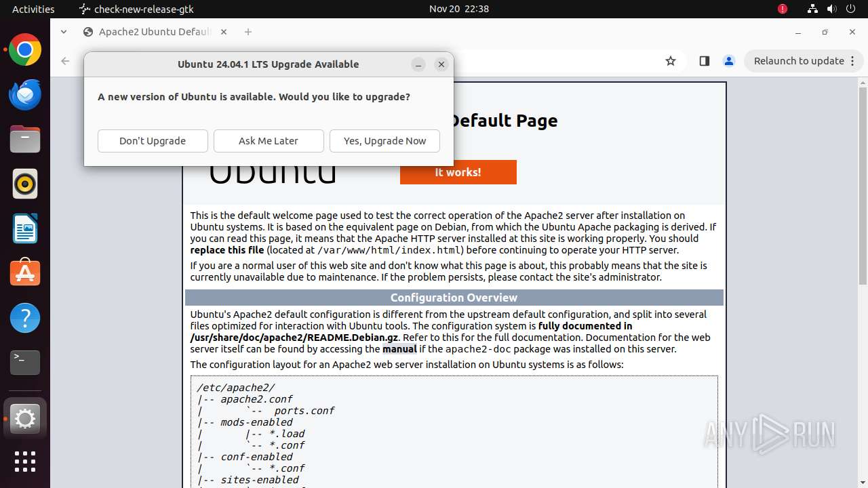Open the Help icon in dock
Viewport: 868px width, 488px height.
point(25,318)
